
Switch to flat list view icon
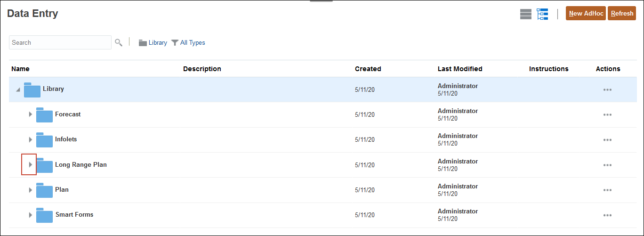click(x=525, y=14)
